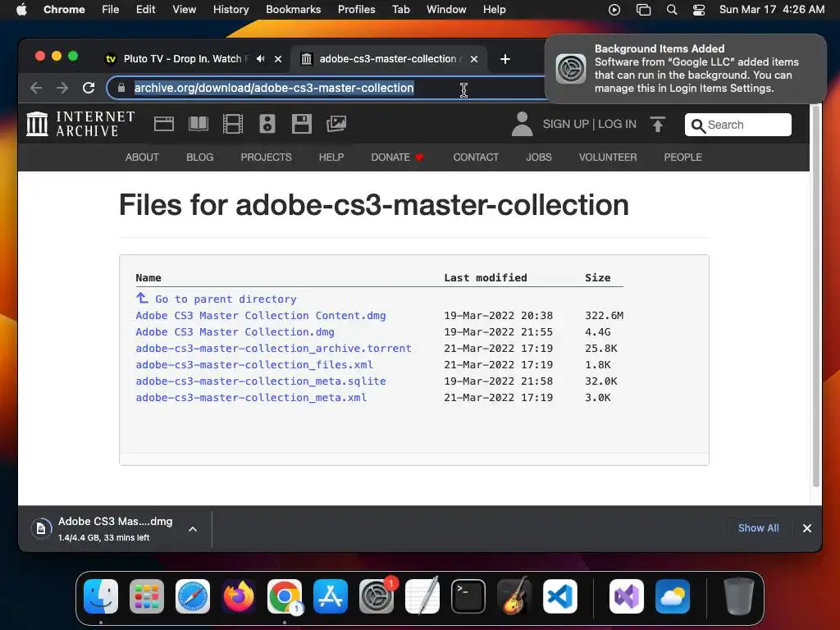Go to parent directory link
The image size is (840, 630).
coord(217,299)
